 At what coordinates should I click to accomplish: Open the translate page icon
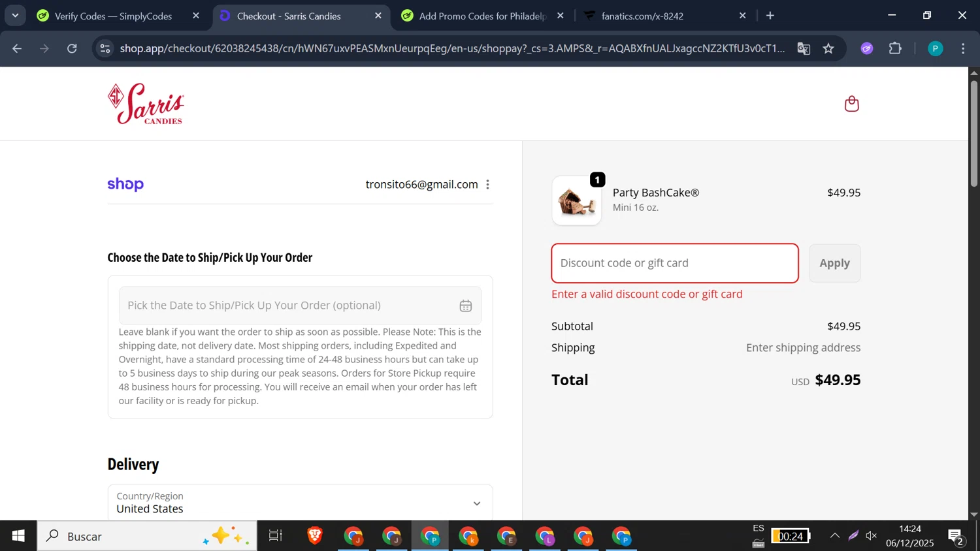804,48
